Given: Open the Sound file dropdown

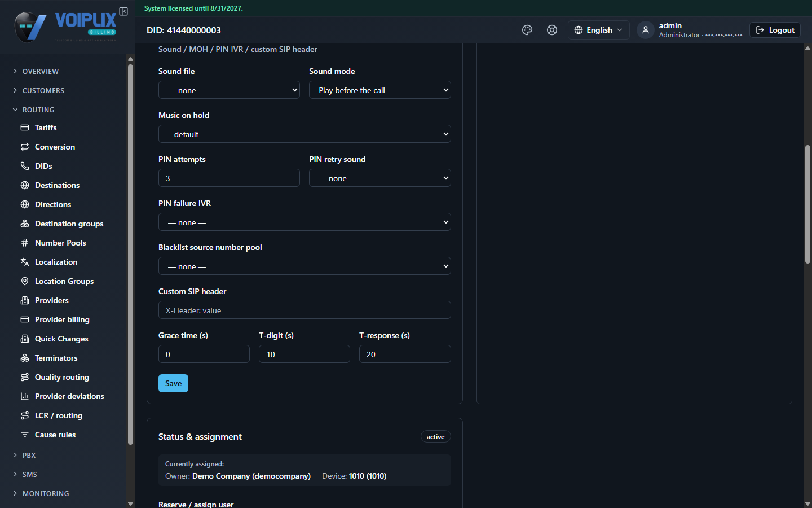Looking at the screenshot, I should click(229, 90).
